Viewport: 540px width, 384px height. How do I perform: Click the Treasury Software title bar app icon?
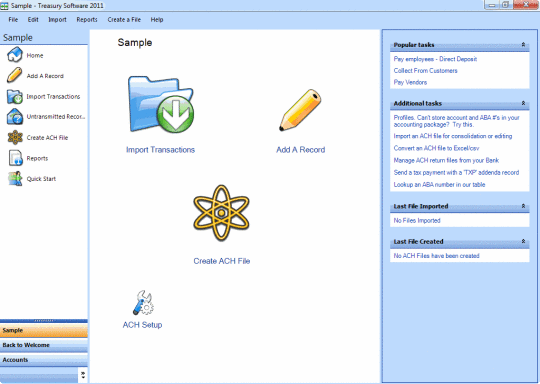[x=4, y=6]
